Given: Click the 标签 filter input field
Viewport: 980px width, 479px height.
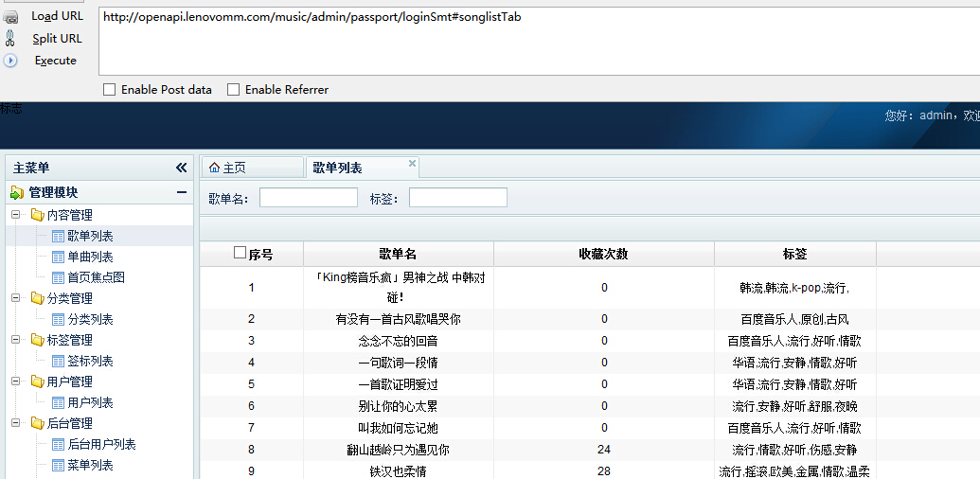Looking at the screenshot, I should click(458, 197).
